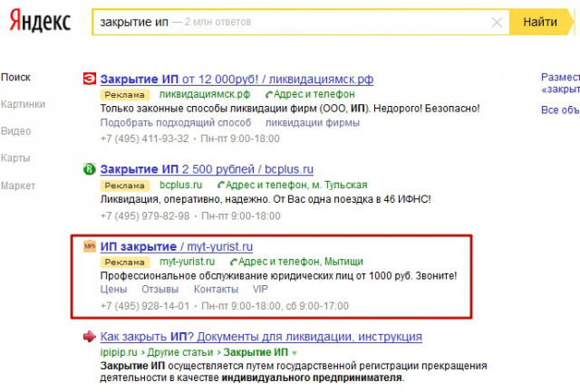Open the Закрытие ИП от 12 000руб ad title
The width and height of the screenshot is (580, 392).
coord(237,79)
